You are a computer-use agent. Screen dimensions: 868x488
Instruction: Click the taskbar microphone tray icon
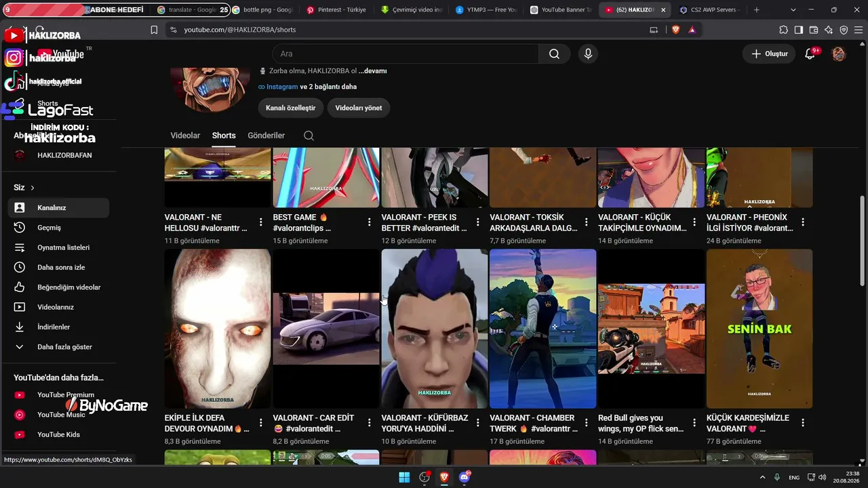click(x=777, y=477)
